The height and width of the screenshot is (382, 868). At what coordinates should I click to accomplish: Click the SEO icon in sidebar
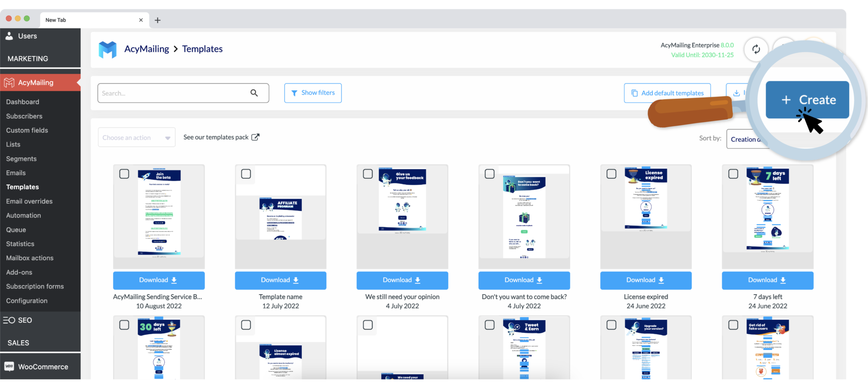tap(9, 320)
